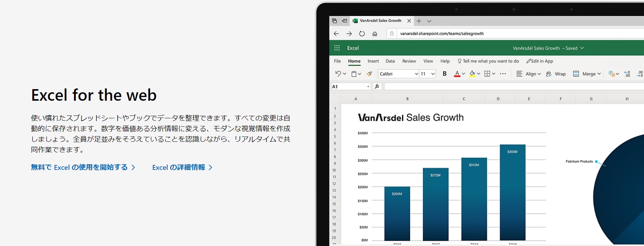Click the number format icon
This screenshot has height=246, width=644.
coord(611,74)
